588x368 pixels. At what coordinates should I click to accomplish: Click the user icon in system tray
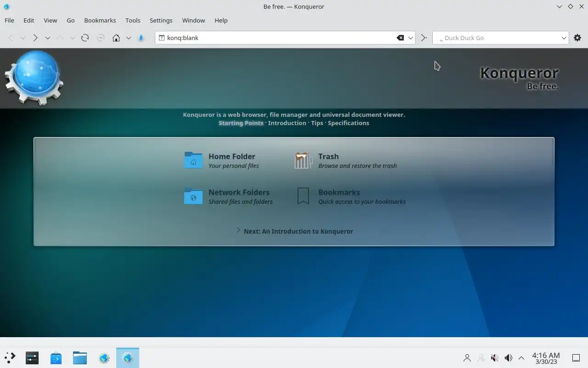click(x=467, y=358)
